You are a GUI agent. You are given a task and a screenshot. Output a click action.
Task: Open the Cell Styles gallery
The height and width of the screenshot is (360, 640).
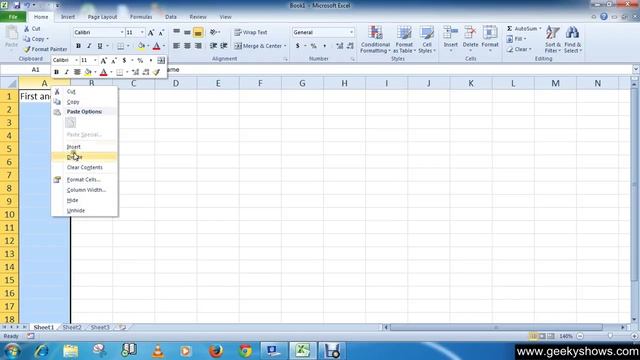tap(427, 39)
